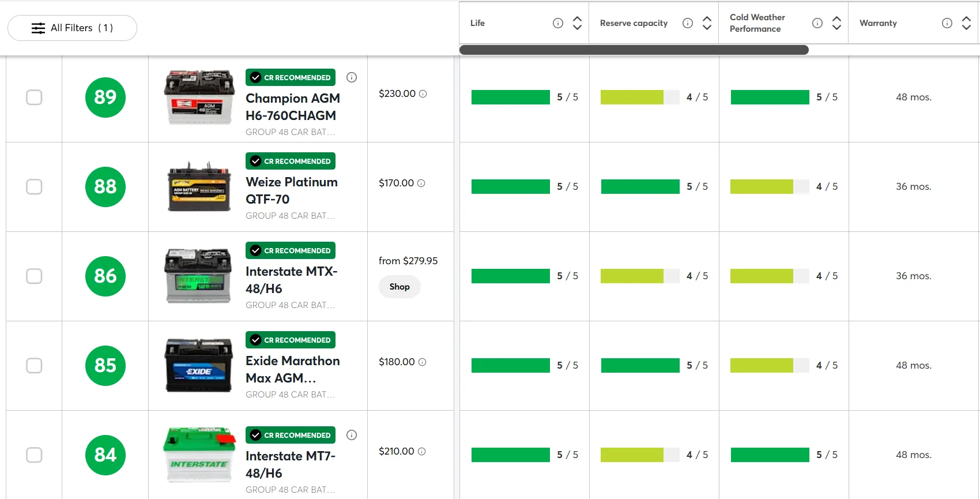The width and height of the screenshot is (980, 499).
Task: Show price info for $210.00 Interstate MT7
Action: pos(421,451)
